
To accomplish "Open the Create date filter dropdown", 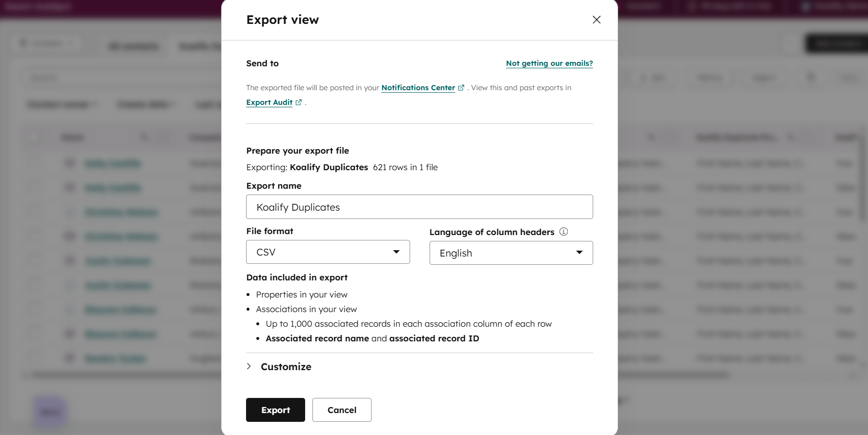I will (x=145, y=104).
